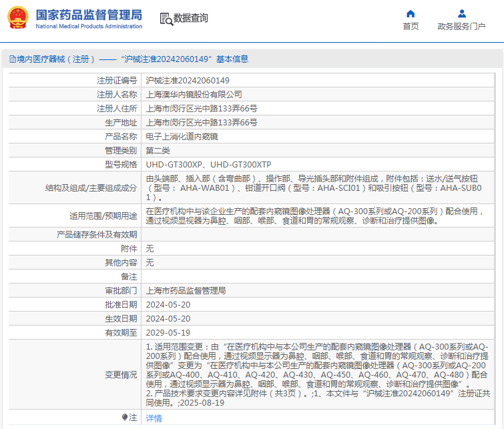Click registrant name 上海澳华内镜股份有限公司

tap(194, 95)
